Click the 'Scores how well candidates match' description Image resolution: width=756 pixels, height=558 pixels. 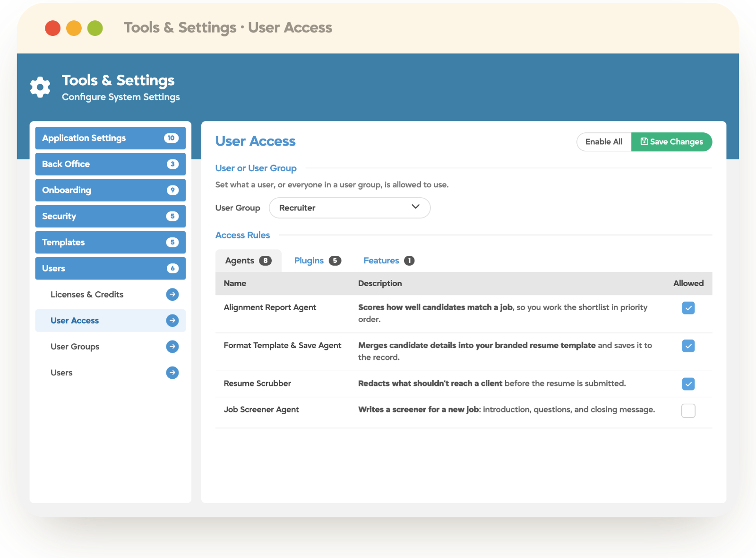[503, 313]
